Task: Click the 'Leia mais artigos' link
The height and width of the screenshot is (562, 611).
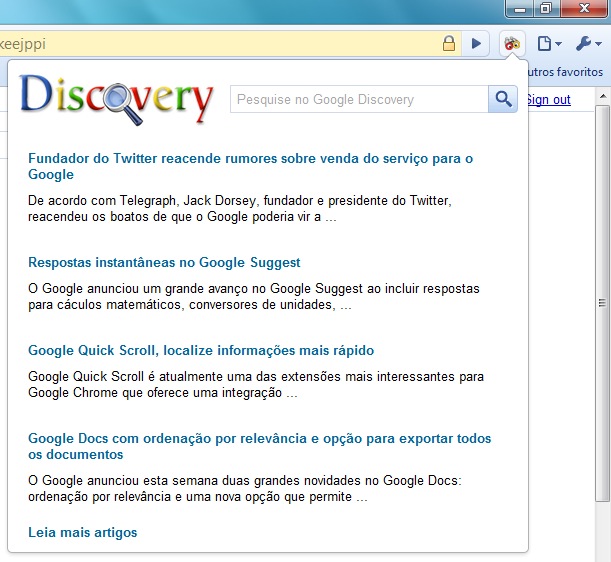Action: pyautogui.click(x=82, y=532)
